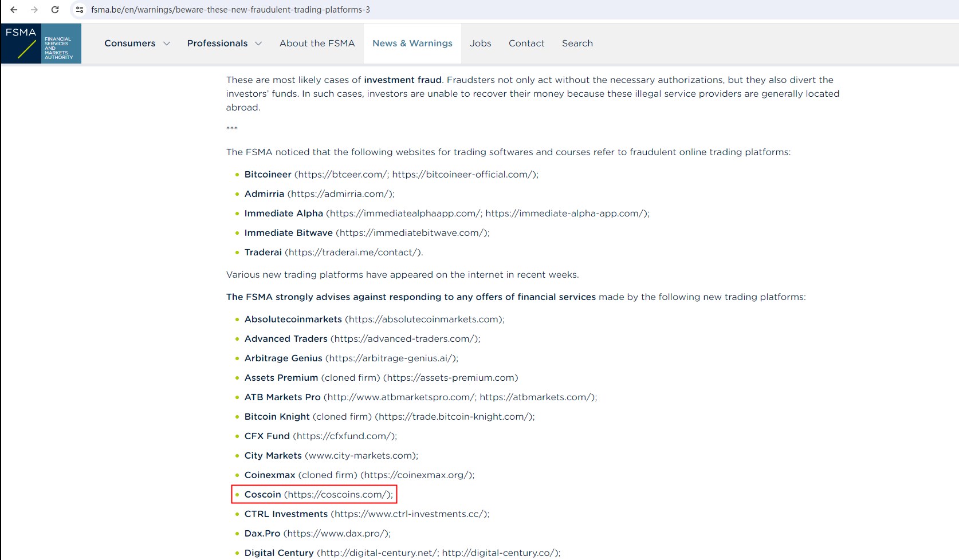Open the Jobs page
This screenshot has width=959, height=560.
pos(480,44)
